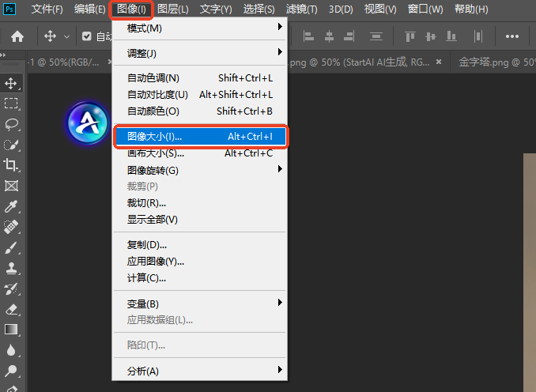This screenshot has width=536, height=392.
Task: Select the Spot Healing Brush tool
Action: click(x=11, y=227)
